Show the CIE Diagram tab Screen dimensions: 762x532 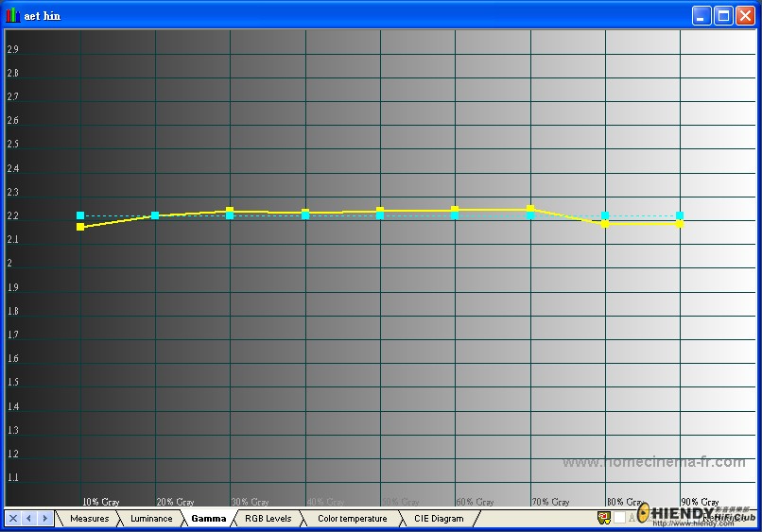pos(439,519)
